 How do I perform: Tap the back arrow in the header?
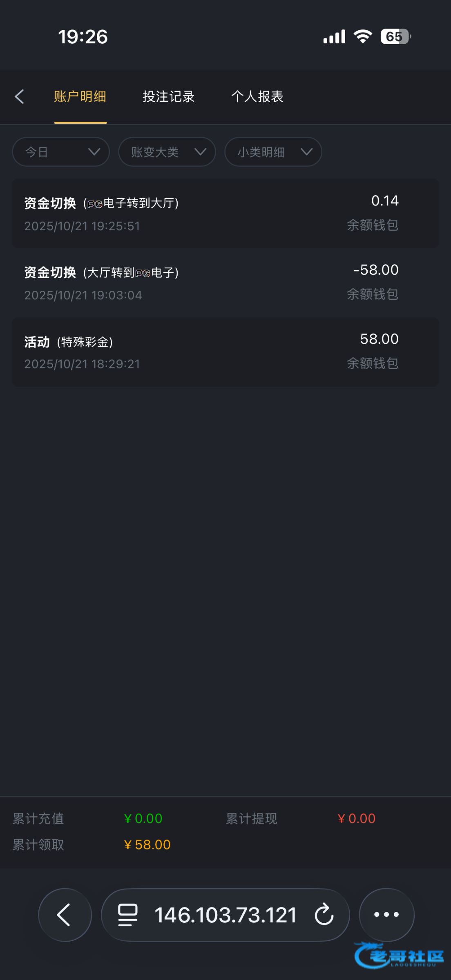point(19,97)
